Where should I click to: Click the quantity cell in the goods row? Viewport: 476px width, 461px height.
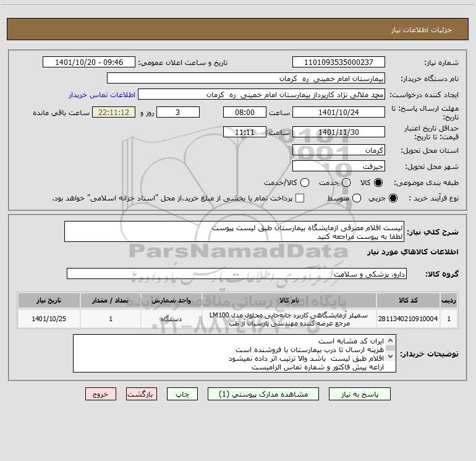pyautogui.click(x=111, y=319)
